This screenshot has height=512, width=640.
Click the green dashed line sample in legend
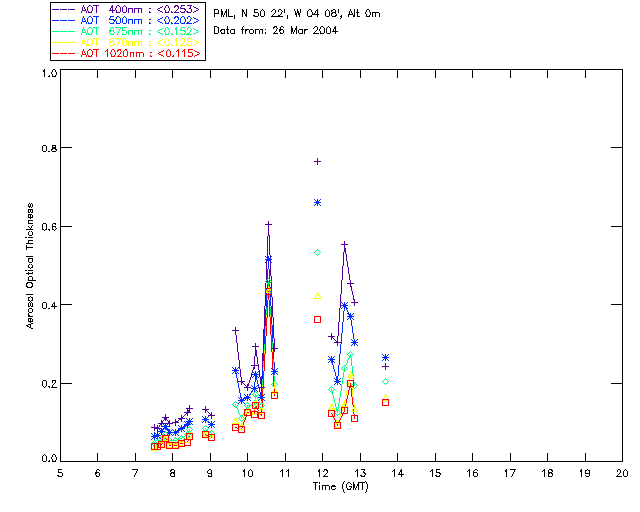pyautogui.click(x=64, y=31)
